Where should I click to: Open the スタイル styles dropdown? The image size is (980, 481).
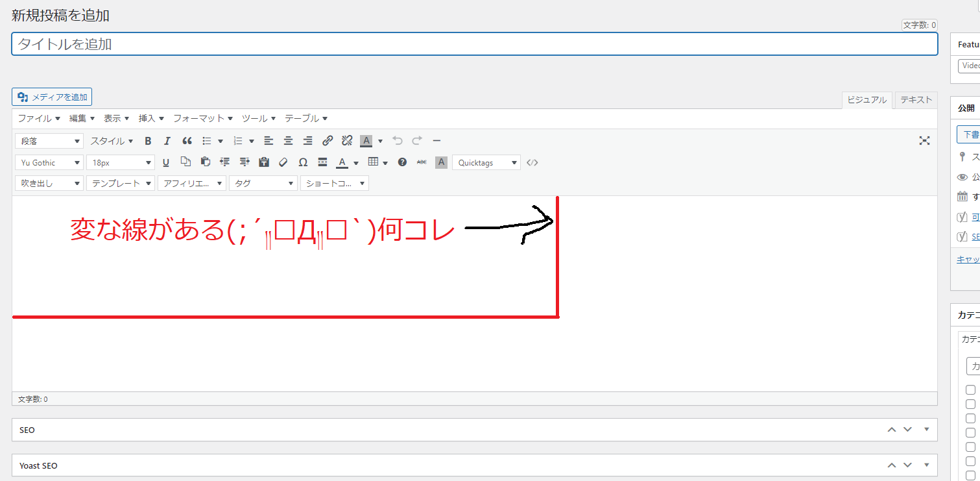click(x=112, y=141)
